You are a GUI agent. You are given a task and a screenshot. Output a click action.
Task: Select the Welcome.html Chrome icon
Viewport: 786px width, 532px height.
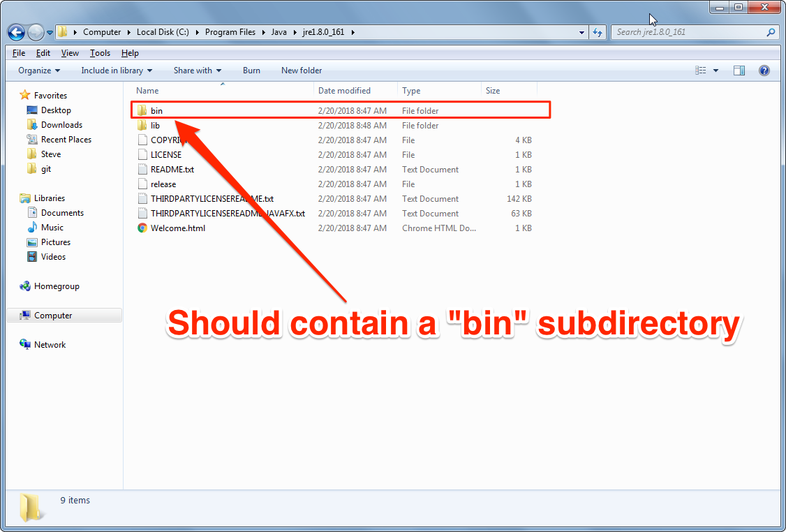click(x=142, y=228)
